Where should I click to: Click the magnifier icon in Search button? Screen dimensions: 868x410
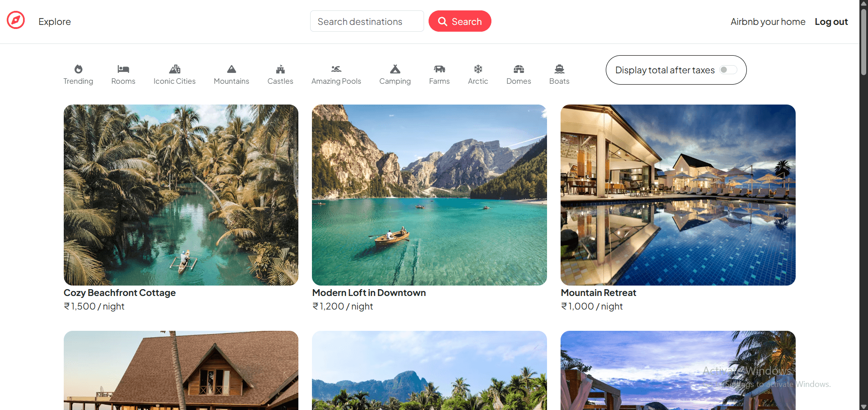[443, 21]
